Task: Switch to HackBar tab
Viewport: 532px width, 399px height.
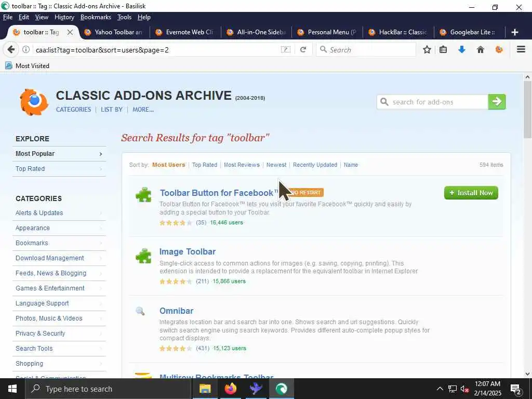Action: pyautogui.click(x=398, y=32)
